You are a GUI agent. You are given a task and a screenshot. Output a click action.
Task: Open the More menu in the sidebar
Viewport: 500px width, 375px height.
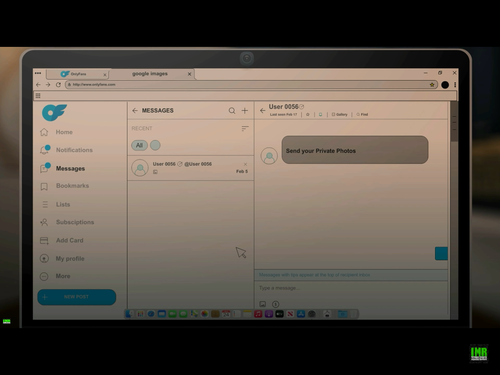[x=55, y=276]
